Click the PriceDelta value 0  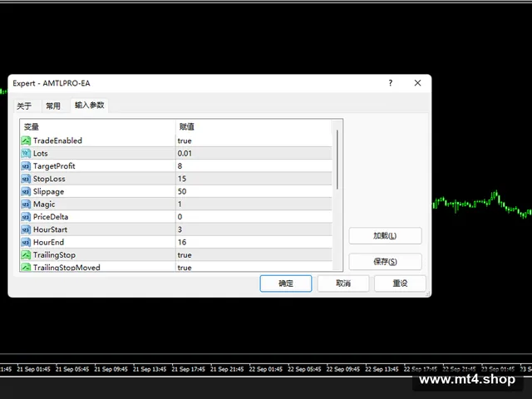tap(180, 217)
